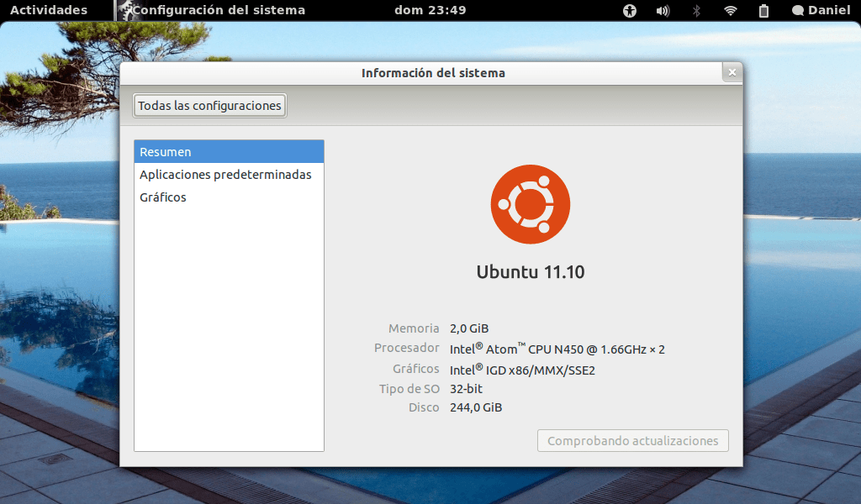
Task: Click the Procesador label
Action: pyautogui.click(x=407, y=348)
